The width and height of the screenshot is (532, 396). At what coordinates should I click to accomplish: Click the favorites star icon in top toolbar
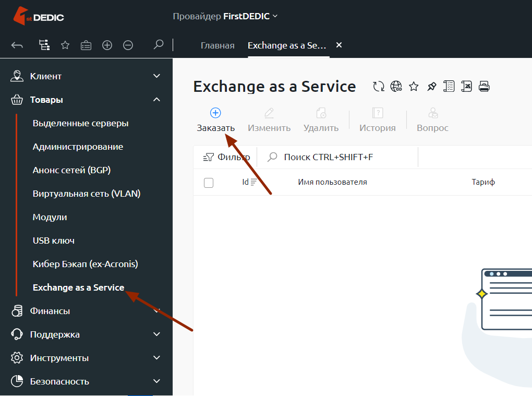[x=65, y=45]
